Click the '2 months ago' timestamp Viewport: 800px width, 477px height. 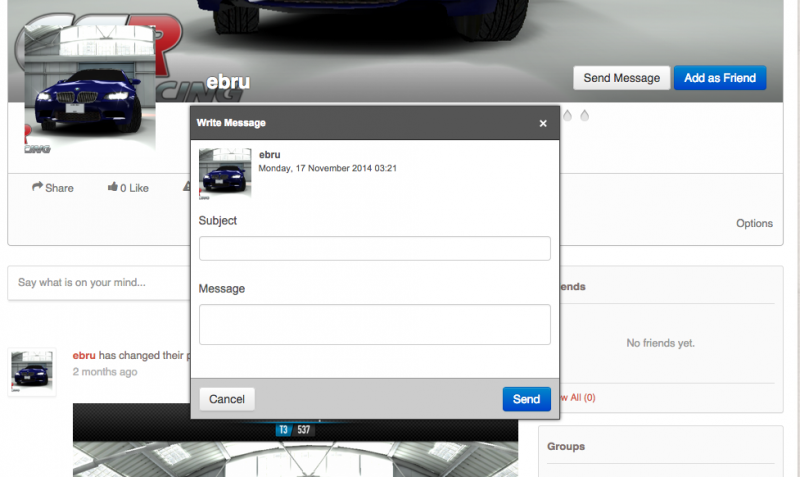pyautogui.click(x=105, y=372)
